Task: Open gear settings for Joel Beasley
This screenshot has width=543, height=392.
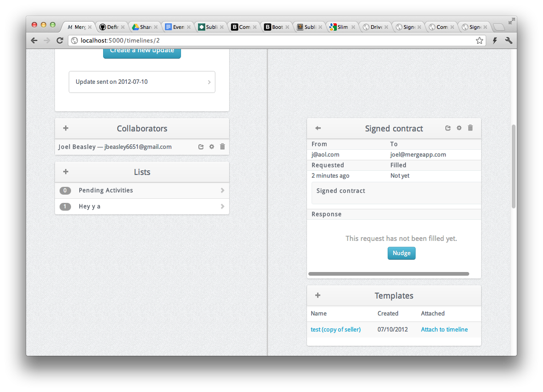Action: 212,147
